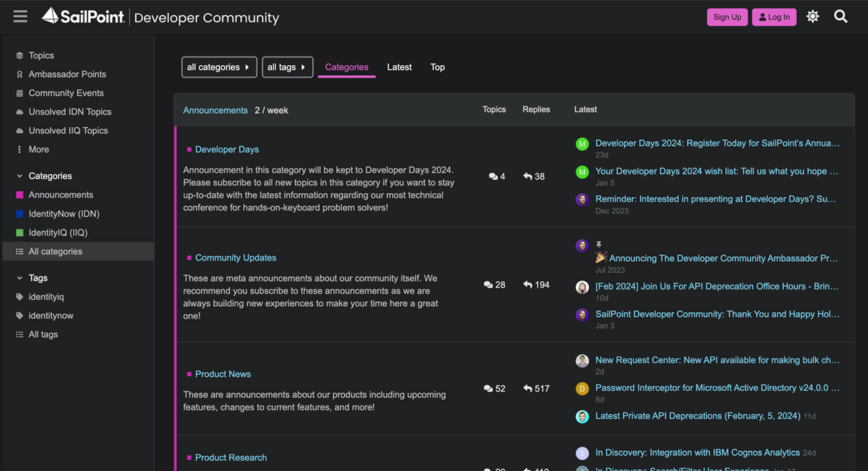Open Community Events in the sidebar
The height and width of the screenshot is (471, 868).
coord(65,93)
